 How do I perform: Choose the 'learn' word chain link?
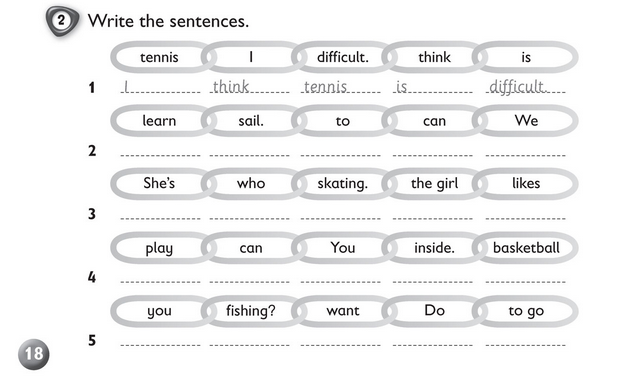[159, 121]
